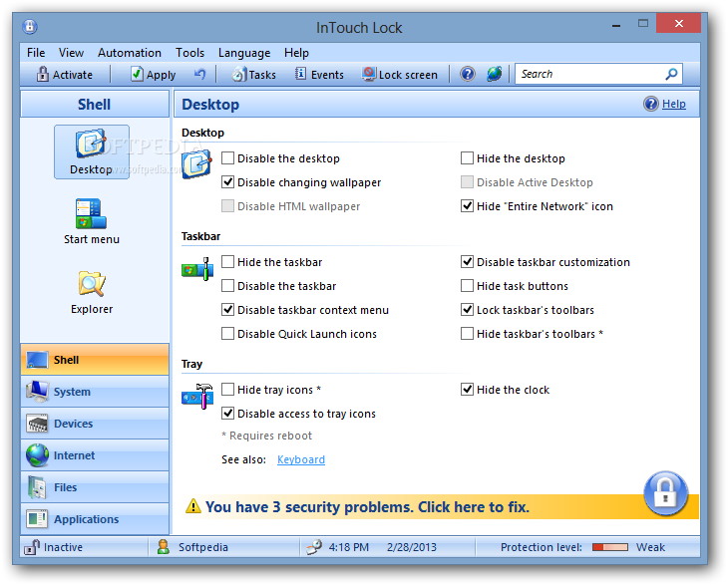
Task: Uncheck Hide 'Entire Network' icon
Action: 467,206
